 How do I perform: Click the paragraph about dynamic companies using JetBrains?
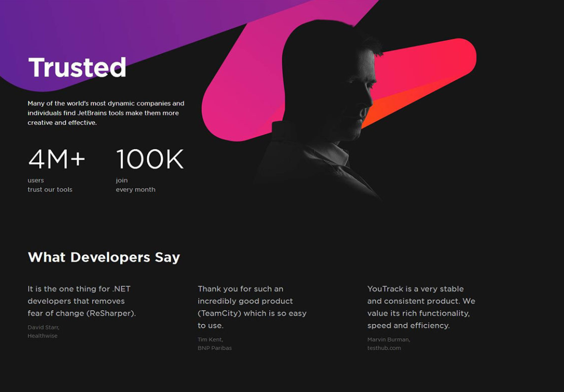[105, 113]
